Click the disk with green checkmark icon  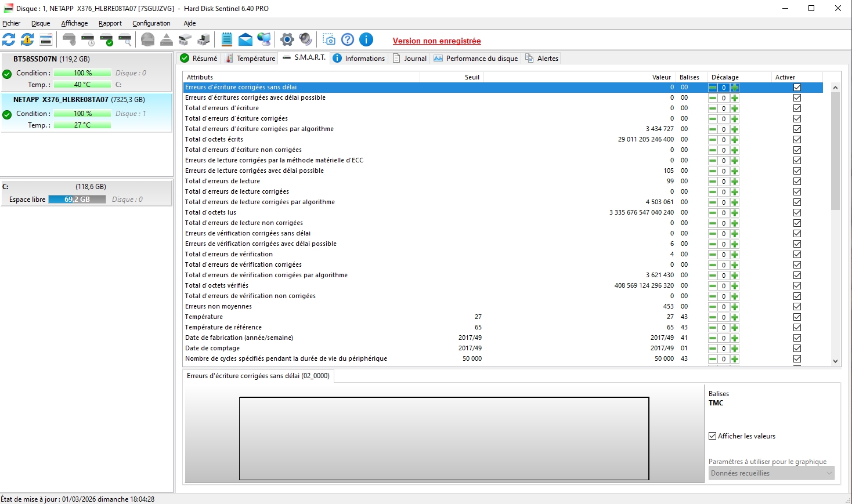pos(106,39)
